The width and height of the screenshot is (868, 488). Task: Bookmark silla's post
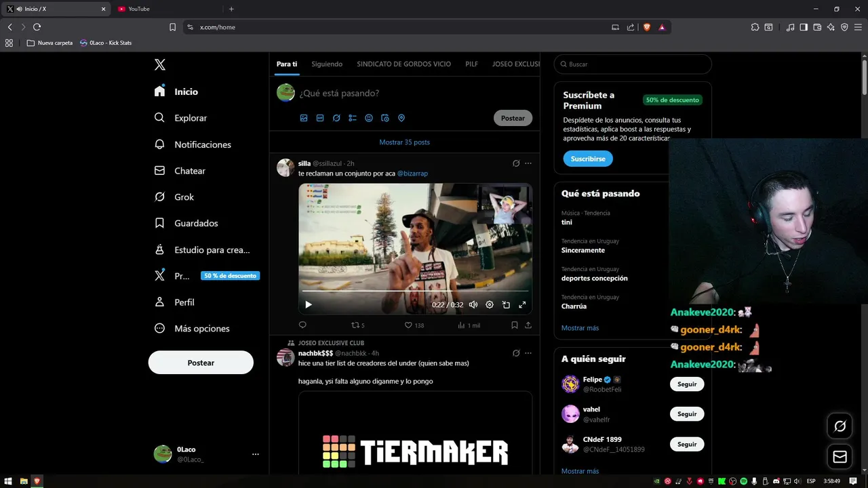point(515,325)
